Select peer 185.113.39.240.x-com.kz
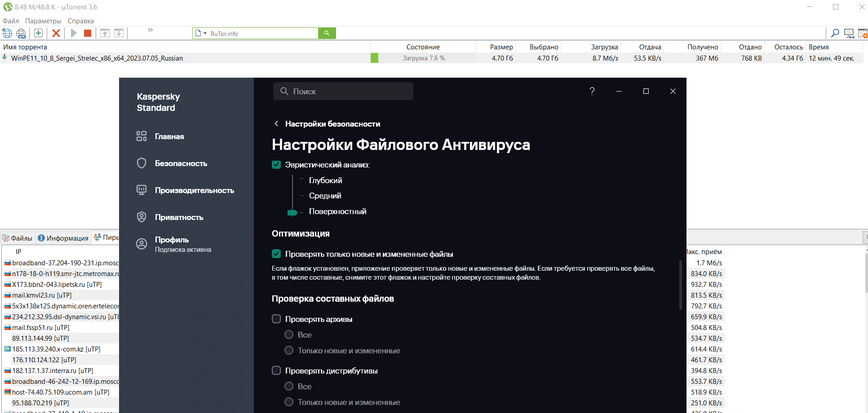Screen dimensions: 868x413 [x=56, y=349]
